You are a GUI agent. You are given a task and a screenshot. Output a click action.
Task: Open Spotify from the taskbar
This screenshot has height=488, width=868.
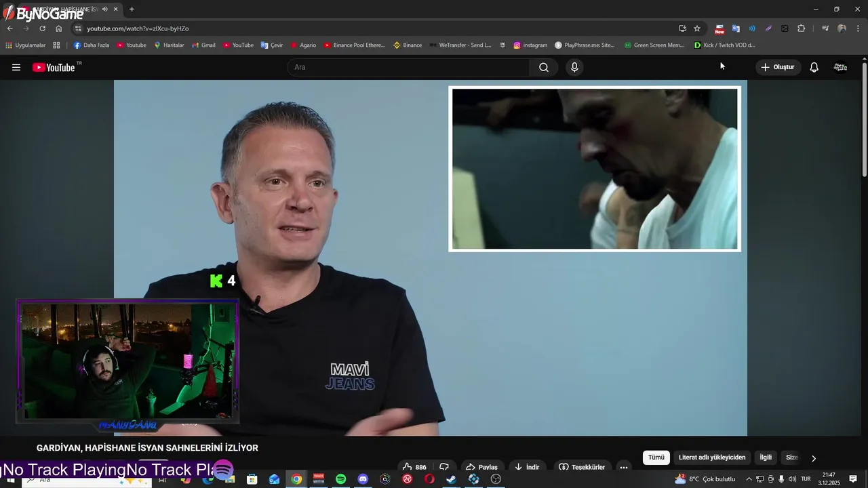(340, 479)
